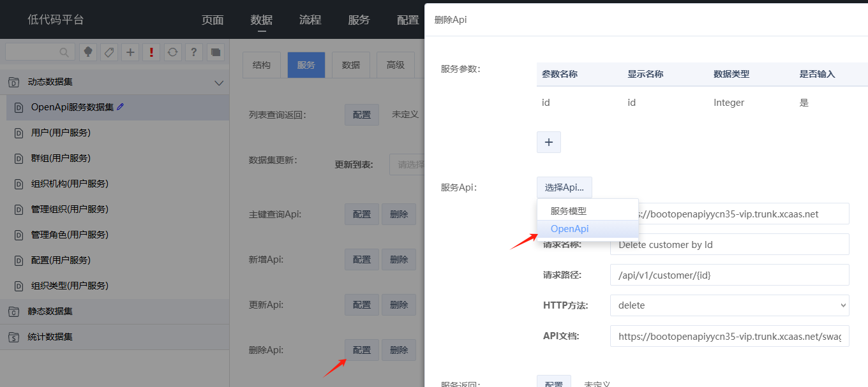Screen dimensions: 868x387
Task: Click 配置 next to 新增Api
Action: (362, 259)
